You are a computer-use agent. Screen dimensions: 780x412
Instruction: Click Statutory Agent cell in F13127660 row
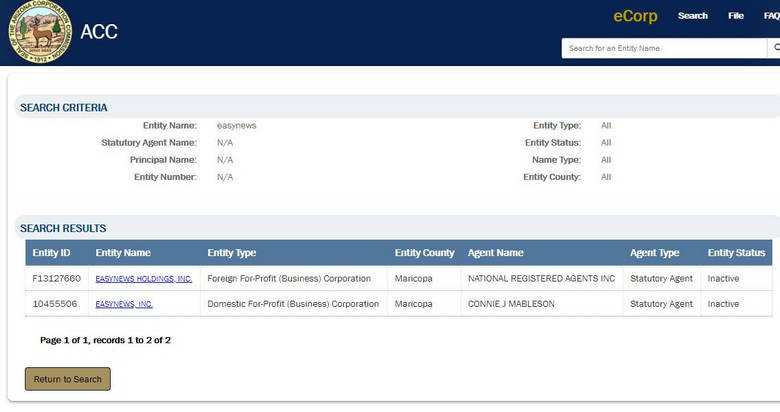tap(661, 279)
